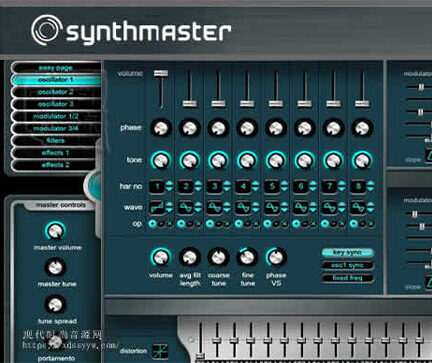Click the tone knob for harmonic 4
The height and width of the screenshot is (363, 432).
pos(247,160)
